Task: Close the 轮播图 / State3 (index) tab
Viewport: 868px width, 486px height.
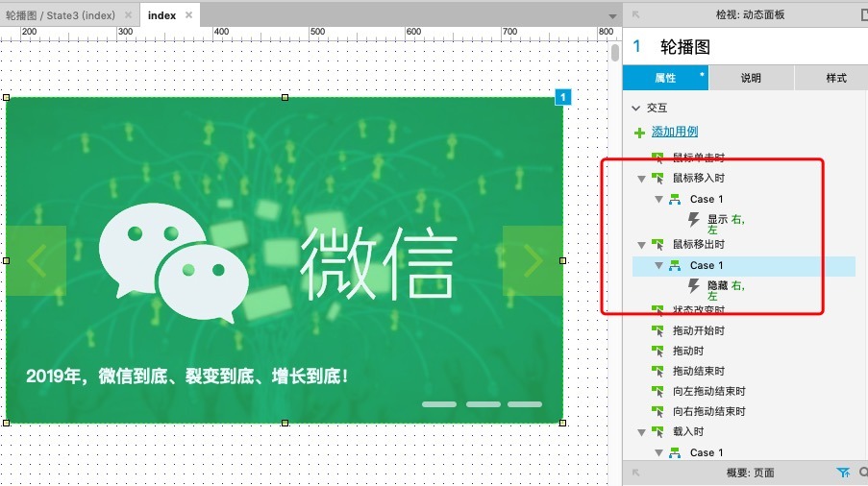Action: click(x=129, y=15)
